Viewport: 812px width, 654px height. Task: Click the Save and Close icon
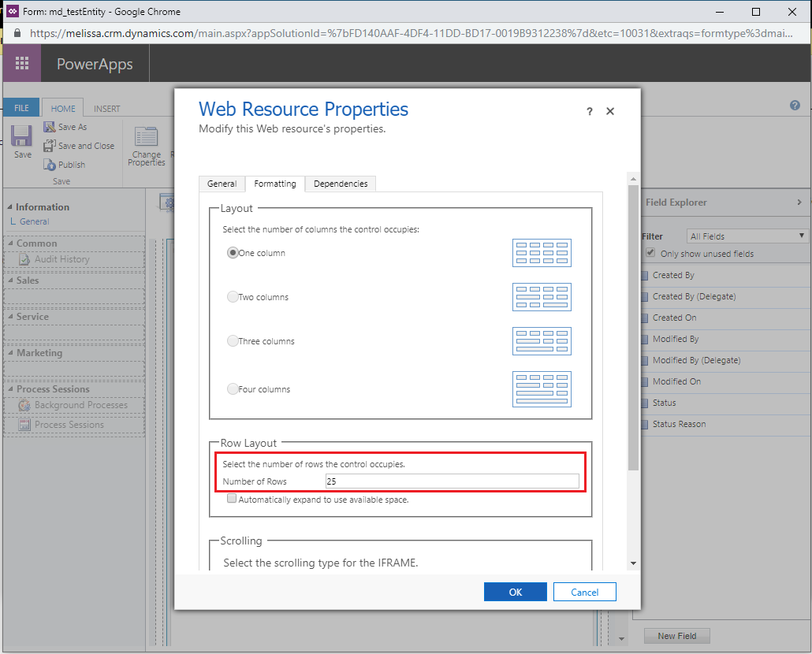(49, 146)
